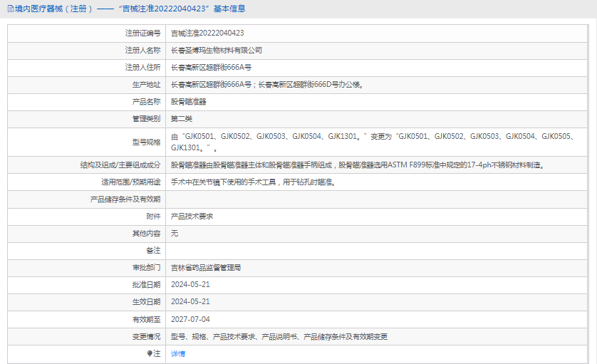Select product name 股骨瞄准器
The width and height of the screenshot is (597, 364).
pyautogui.click(x=189, y=102)
